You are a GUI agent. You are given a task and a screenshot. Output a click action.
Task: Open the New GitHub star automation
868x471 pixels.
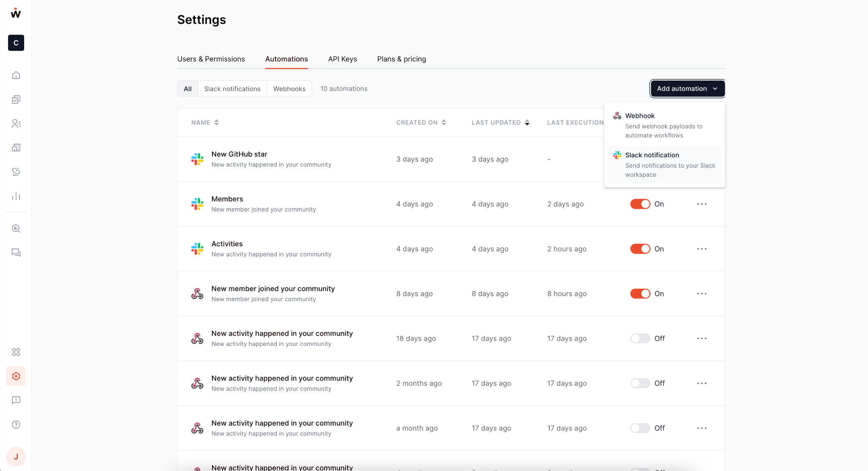point(239,154)
